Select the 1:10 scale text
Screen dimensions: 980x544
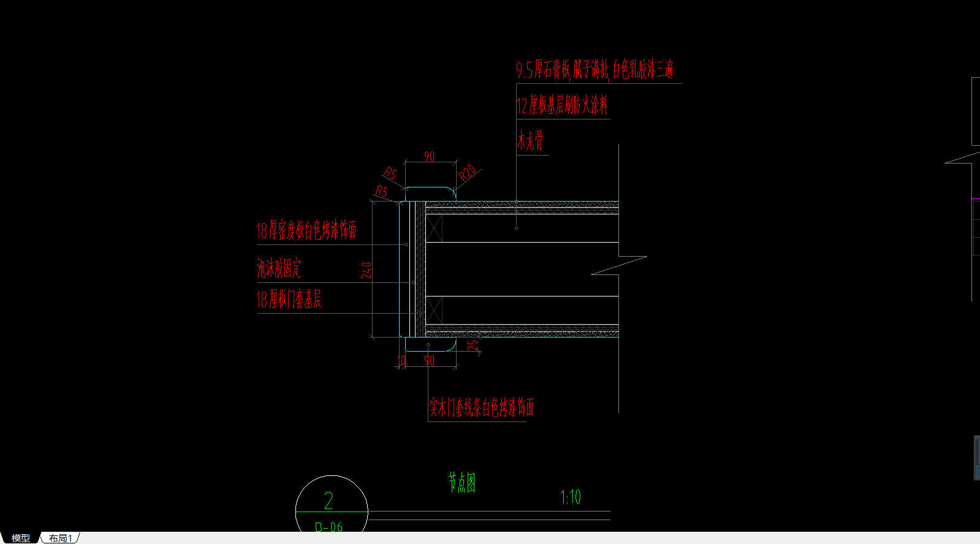[571, 497]
